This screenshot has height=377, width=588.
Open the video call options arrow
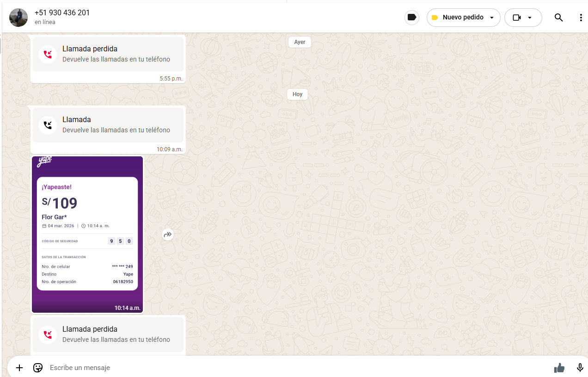(x=530, y=18)
